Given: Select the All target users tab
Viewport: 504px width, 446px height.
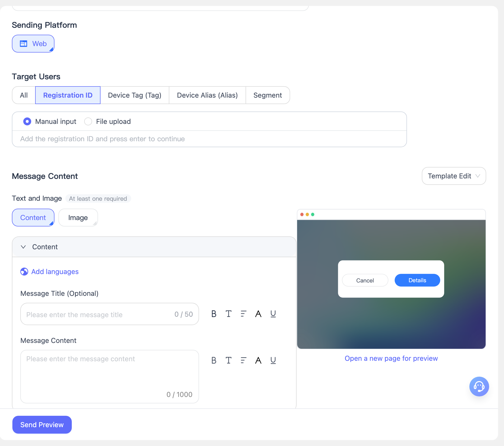Looking at the screenshot, I should (24, 95).
